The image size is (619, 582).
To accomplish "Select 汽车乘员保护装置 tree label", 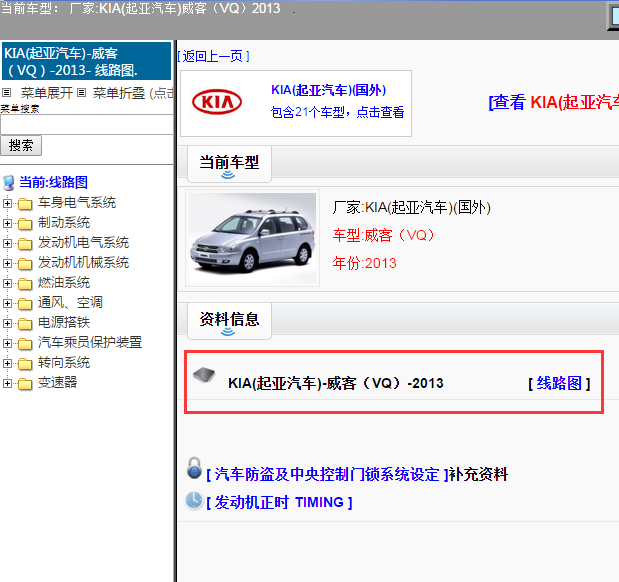I will pos(90,343).
